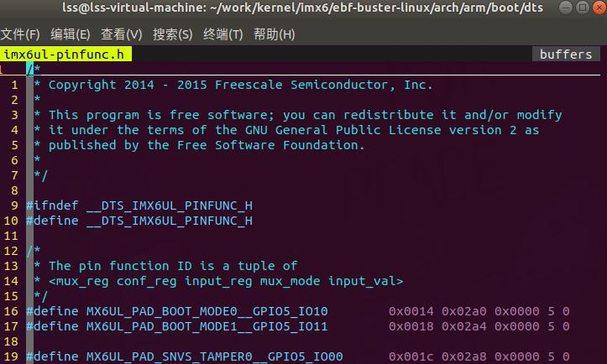The image size is (607, 364).
Task: Open the 查看(V) menu
Action: point(121,34)
